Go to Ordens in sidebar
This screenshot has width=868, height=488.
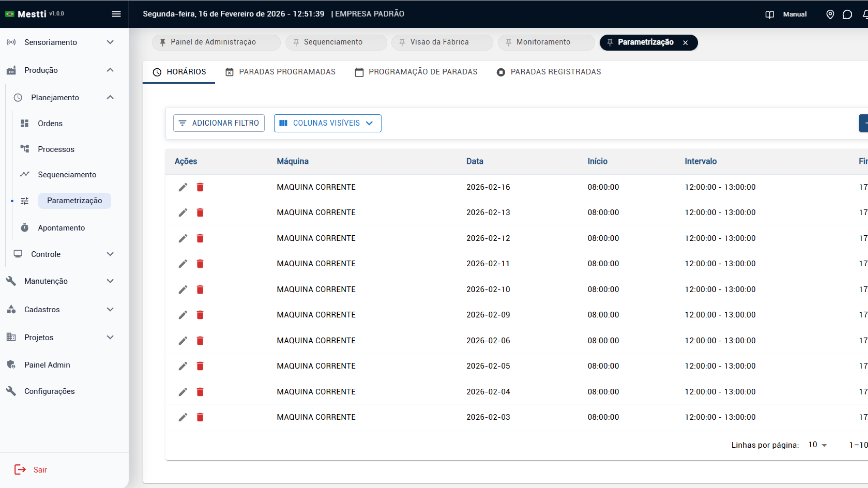point(50,124)
